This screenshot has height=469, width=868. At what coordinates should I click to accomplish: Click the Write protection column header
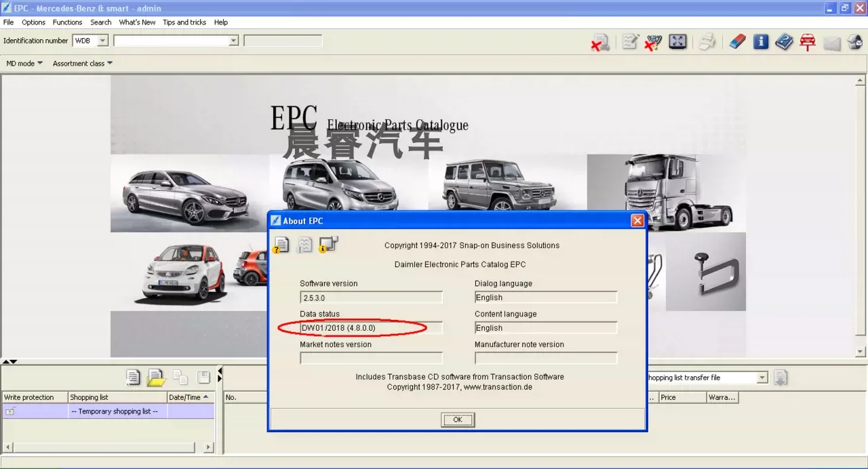pyautogui.click(x=35, y=397)
